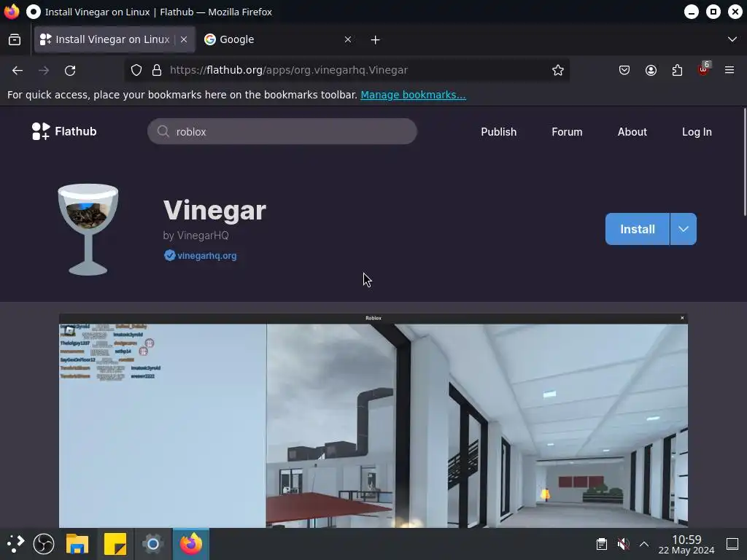Click the muted volume tray icon
747x560 pixels.
(623, 544)
